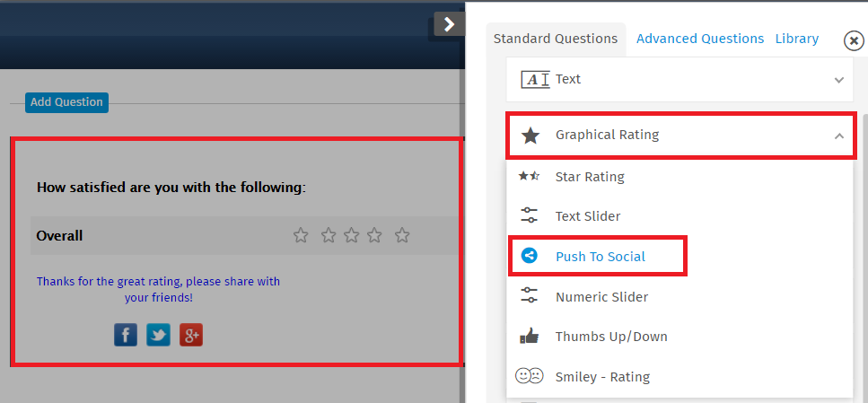
Task: Click the Push To Social link
Action: (601, 257)
